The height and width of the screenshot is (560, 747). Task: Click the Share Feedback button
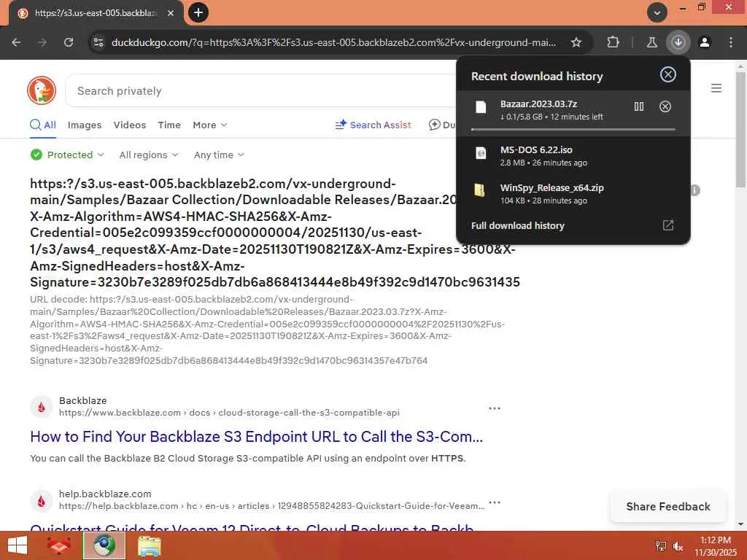tap(668, 507)
